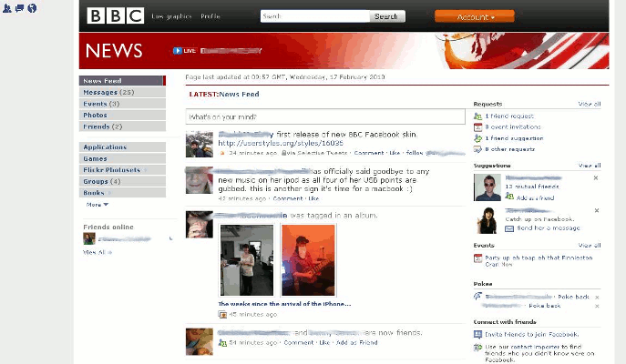The height and width of the screenshot is (364, 626).
Task: Open Party up eh toap event link
Action: (539, 261)
